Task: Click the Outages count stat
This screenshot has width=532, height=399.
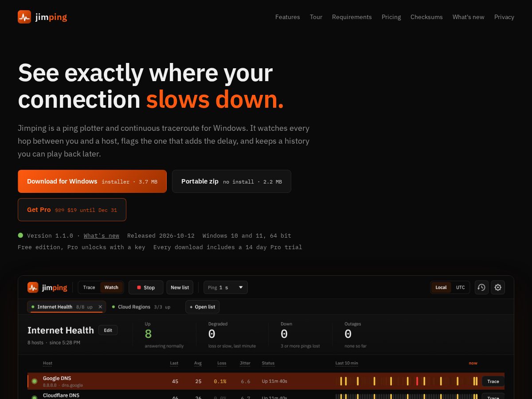Action: point(348,334)
